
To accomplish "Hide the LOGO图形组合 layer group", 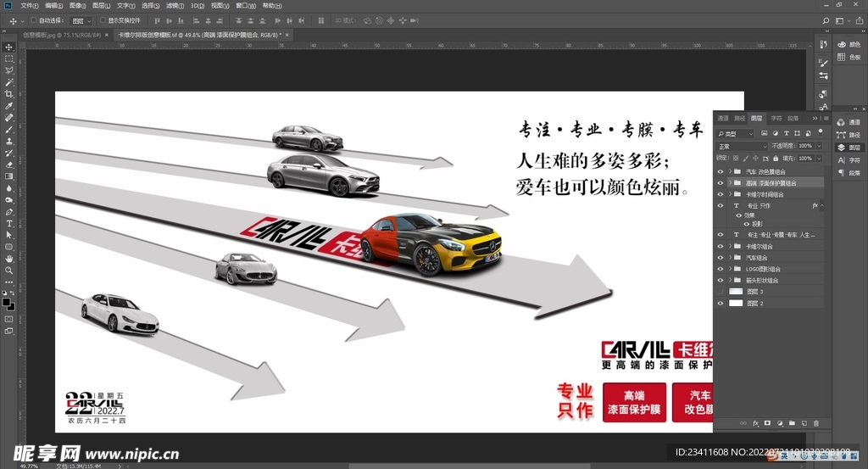I will pos(721,269).
